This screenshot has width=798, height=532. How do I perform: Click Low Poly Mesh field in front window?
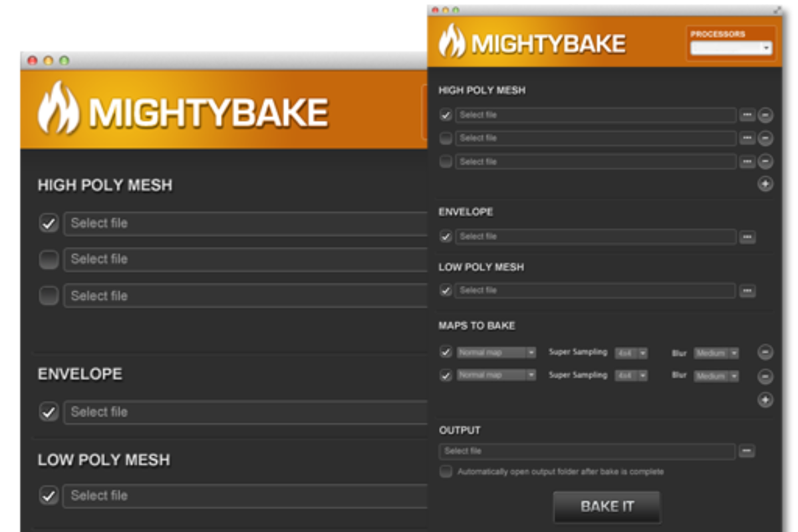point(596,291)
